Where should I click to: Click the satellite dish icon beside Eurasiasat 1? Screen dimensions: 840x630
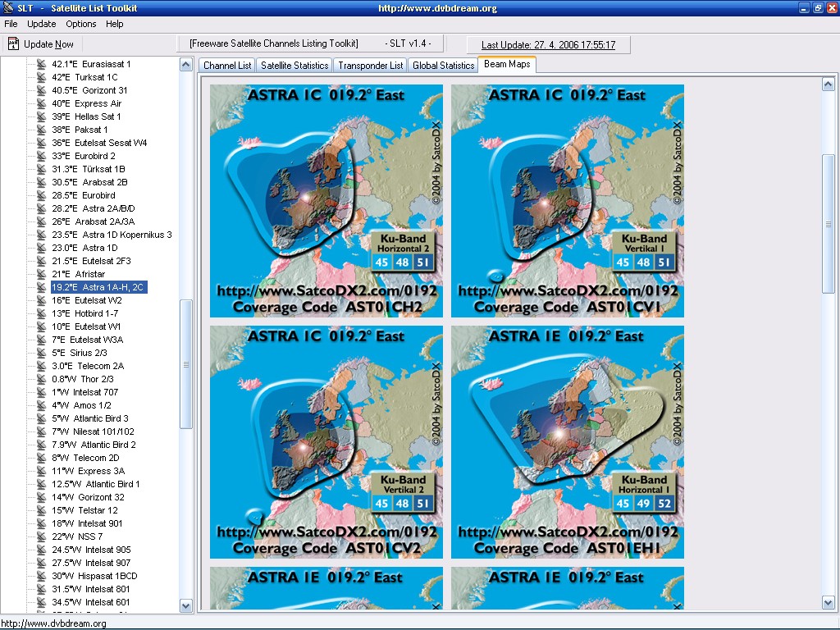(x=41, y=64)
